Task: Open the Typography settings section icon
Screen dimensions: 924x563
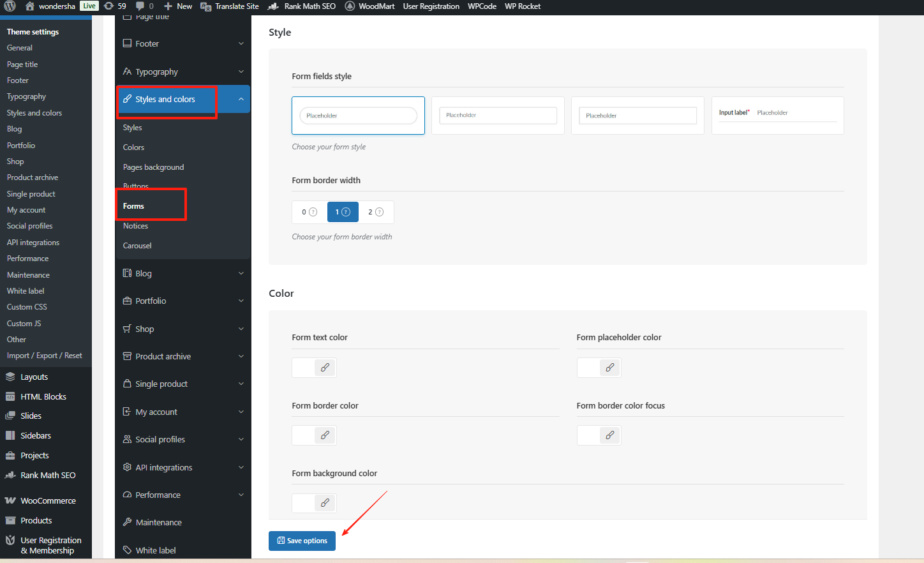Action: click(127, 71)
